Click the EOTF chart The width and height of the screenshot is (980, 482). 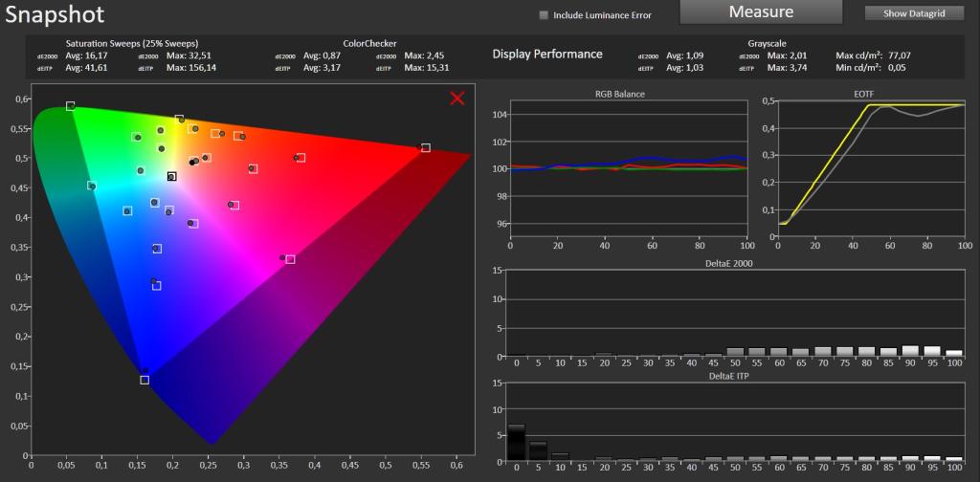tap(871, 168)
